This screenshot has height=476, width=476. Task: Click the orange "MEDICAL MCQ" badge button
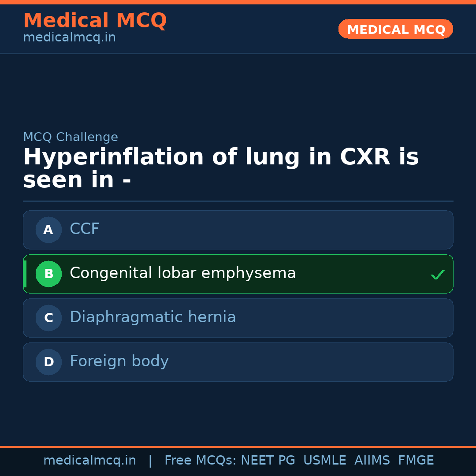[x=395, y=30]
